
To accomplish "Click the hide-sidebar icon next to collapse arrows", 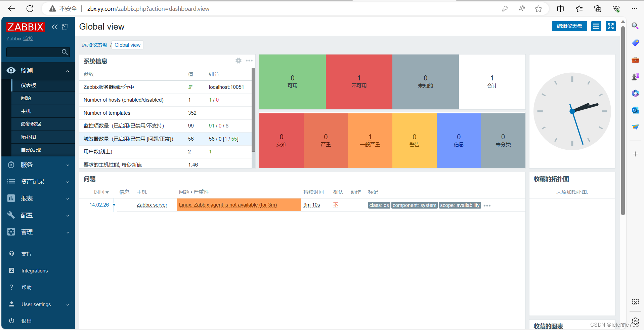I will [x=65, y=27].
